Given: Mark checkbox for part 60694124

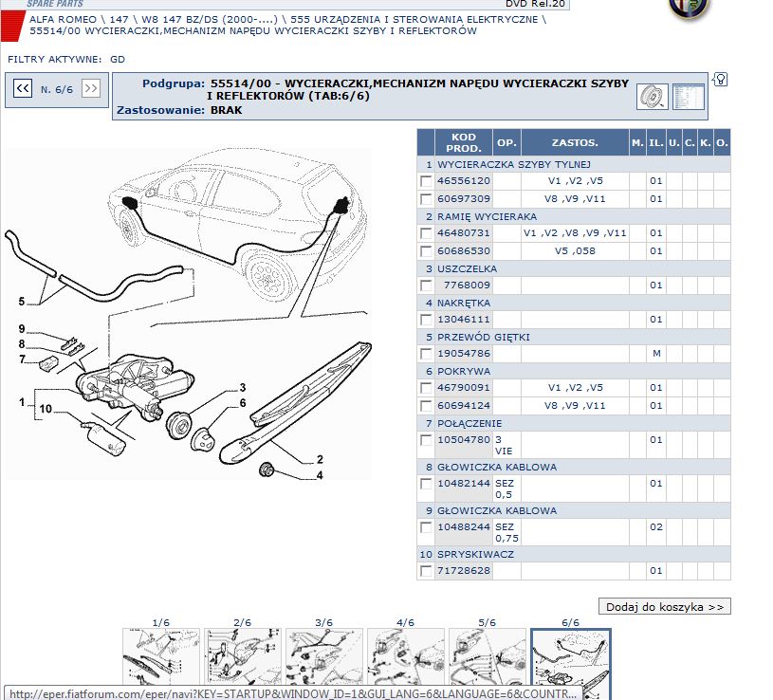Looking at the screenshot, I should [426, 406].
